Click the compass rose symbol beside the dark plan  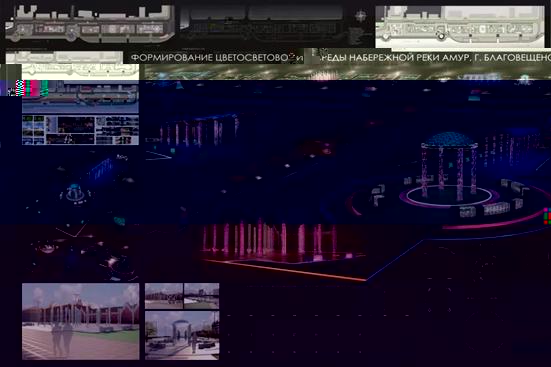pyautogui.click(x=361, y=16)
